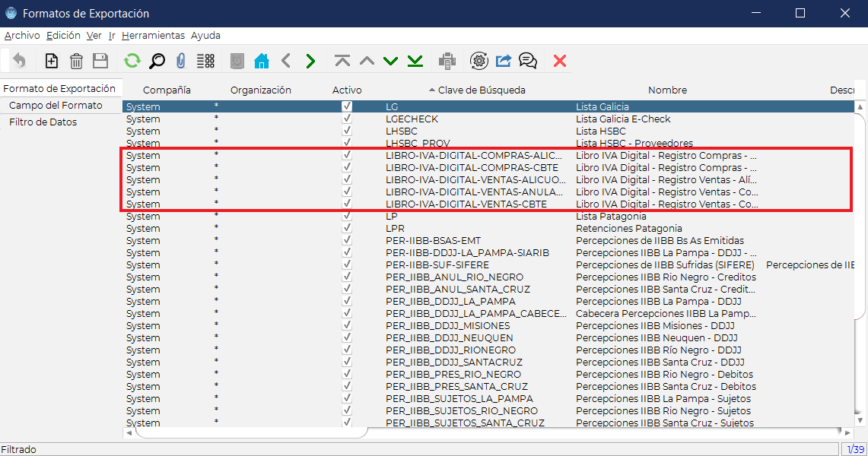Refresh data with the green arrows icon
868x456 pixels.
click(x=132, y=61)
